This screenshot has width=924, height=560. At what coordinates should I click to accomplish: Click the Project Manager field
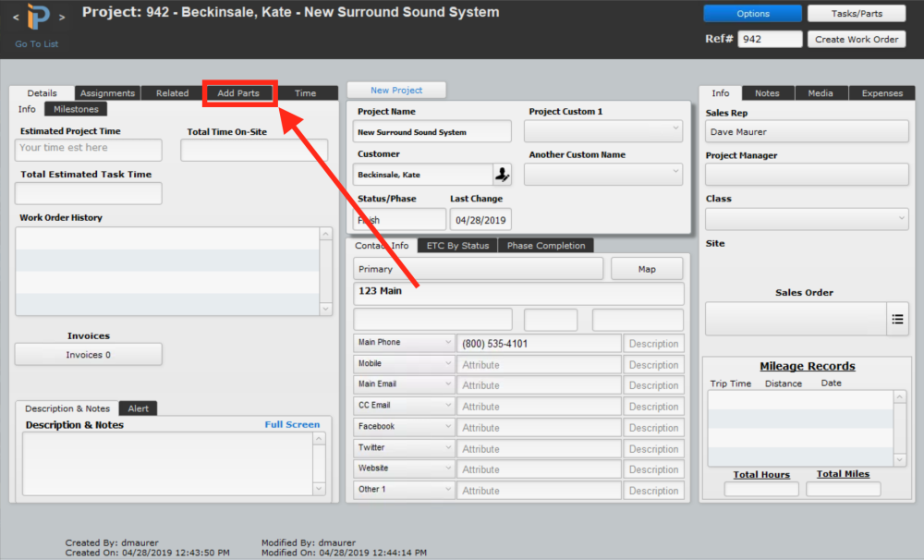pyautogui.click(x=807, y=175)
